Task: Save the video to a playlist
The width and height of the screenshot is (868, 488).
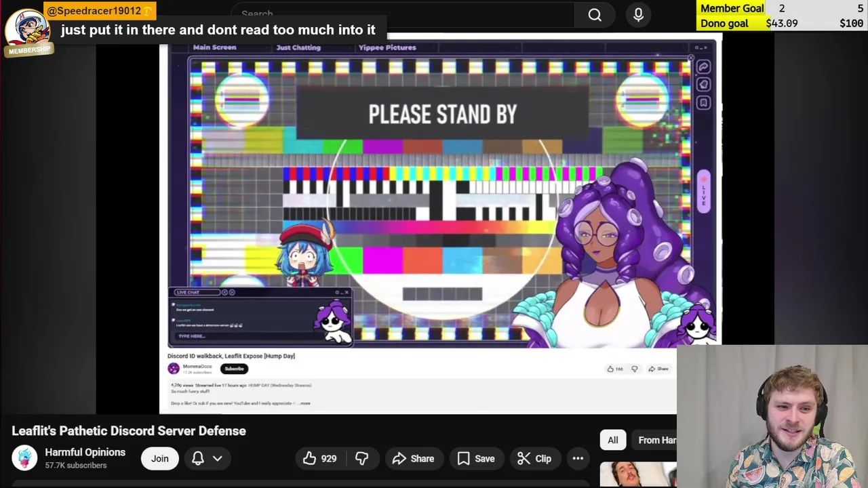Action: tap(476, 459)
